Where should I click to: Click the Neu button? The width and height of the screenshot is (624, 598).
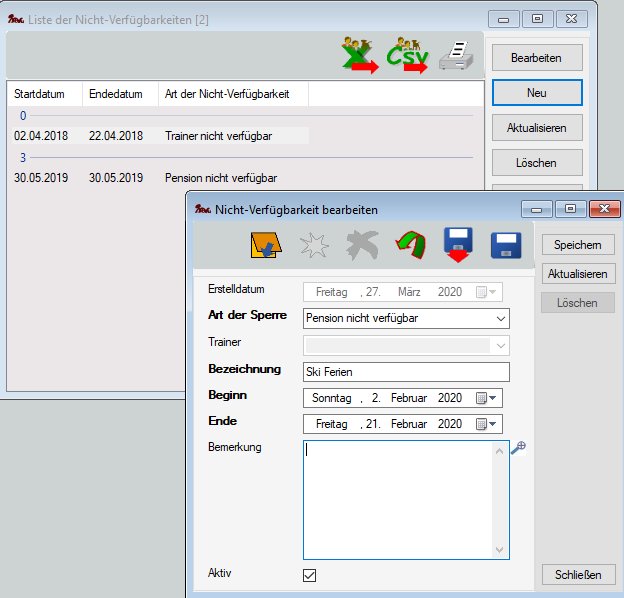click(537, 93)
